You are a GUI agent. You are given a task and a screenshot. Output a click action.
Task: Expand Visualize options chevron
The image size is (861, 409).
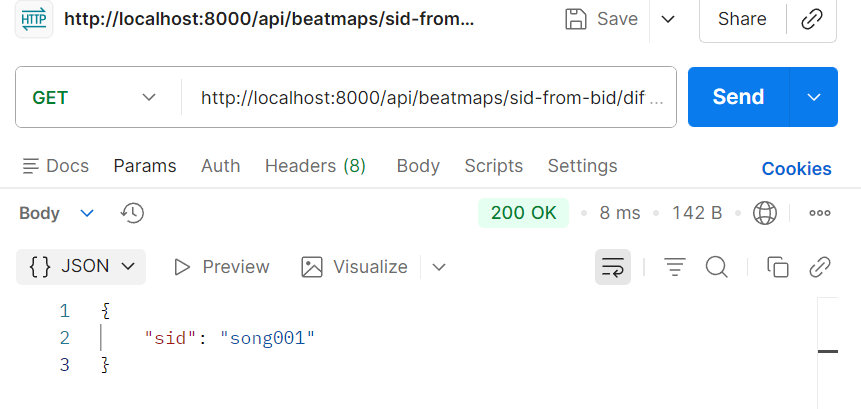439,267
